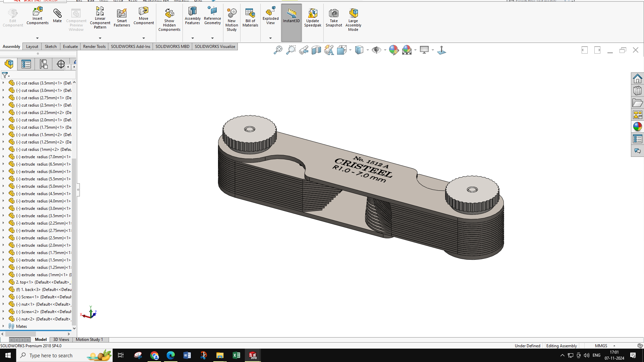Viewport: 644px width, 362px height.
Task: Open File Explorer in task pane
Action: click(637, 103)
